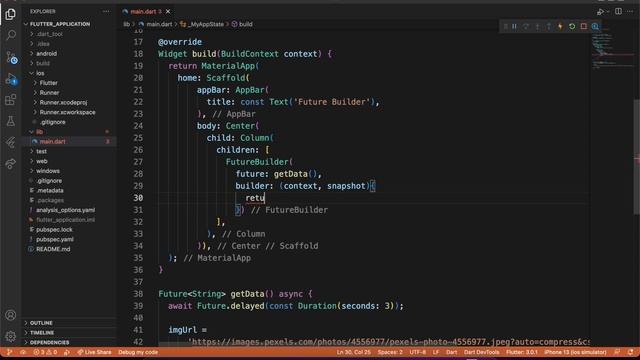Viewport: 640px width, 360px height.
Task: Open pubspec.yaml in the explorer
Action: coord(69,240)
